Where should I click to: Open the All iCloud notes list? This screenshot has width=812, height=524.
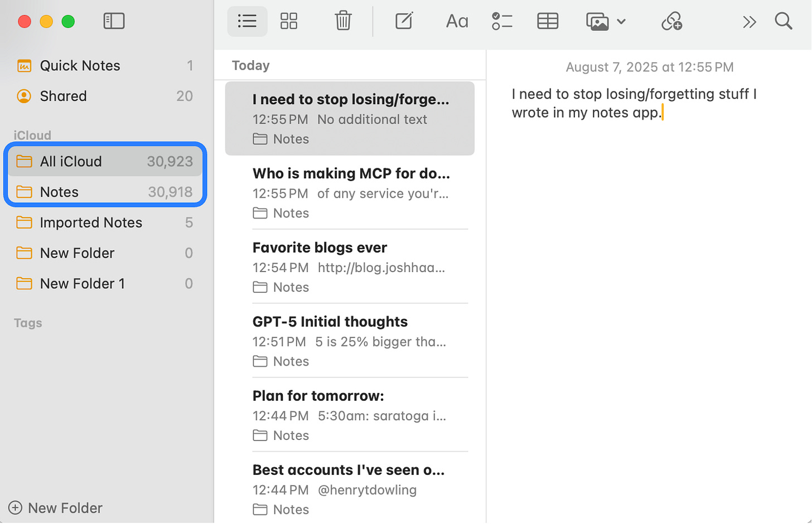click(x=70, y=161)
